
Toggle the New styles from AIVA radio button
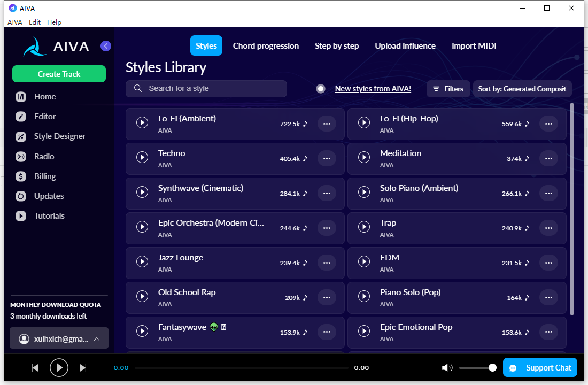321,89
